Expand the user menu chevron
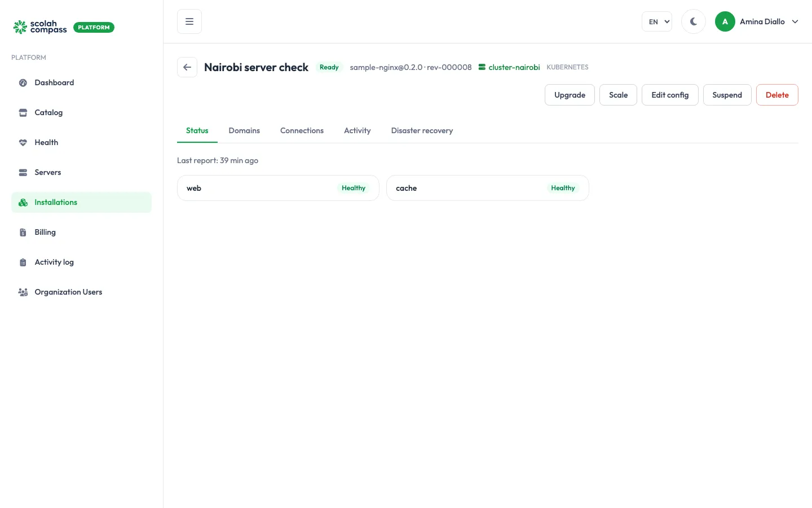 coord(795,21)
